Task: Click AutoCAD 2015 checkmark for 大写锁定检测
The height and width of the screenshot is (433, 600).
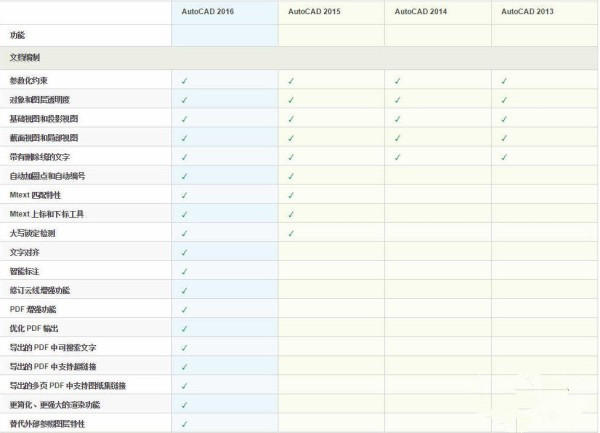Action: click(291, 233)
